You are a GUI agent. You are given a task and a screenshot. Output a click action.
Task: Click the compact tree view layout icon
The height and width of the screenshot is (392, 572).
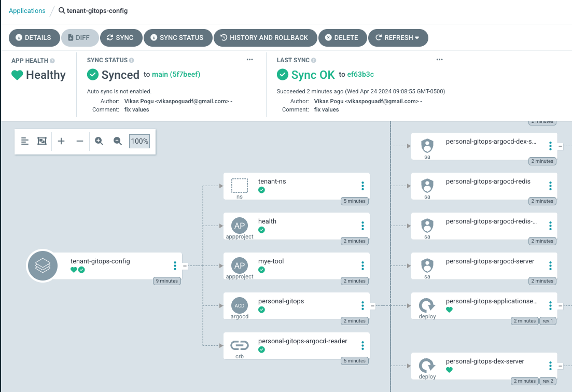25,141
